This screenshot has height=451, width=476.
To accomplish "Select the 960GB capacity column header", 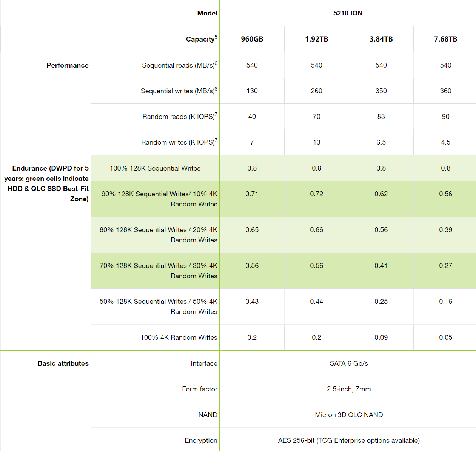I will point(252,39).
